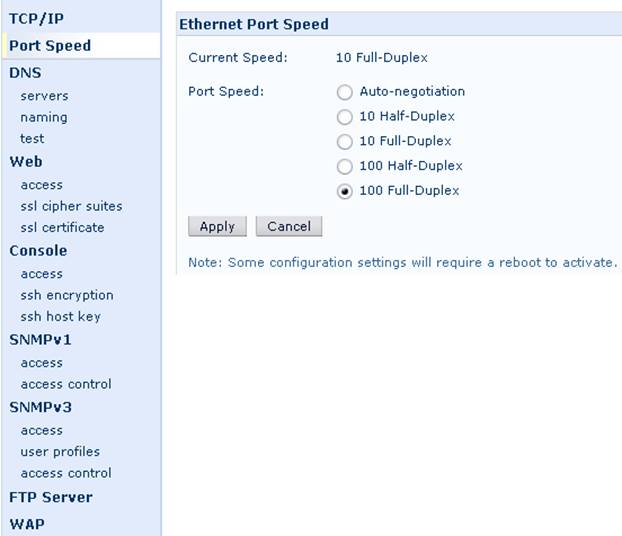The image size is (622, 536).
Task: Open the ssh host key link
Action: coord(60,317)
